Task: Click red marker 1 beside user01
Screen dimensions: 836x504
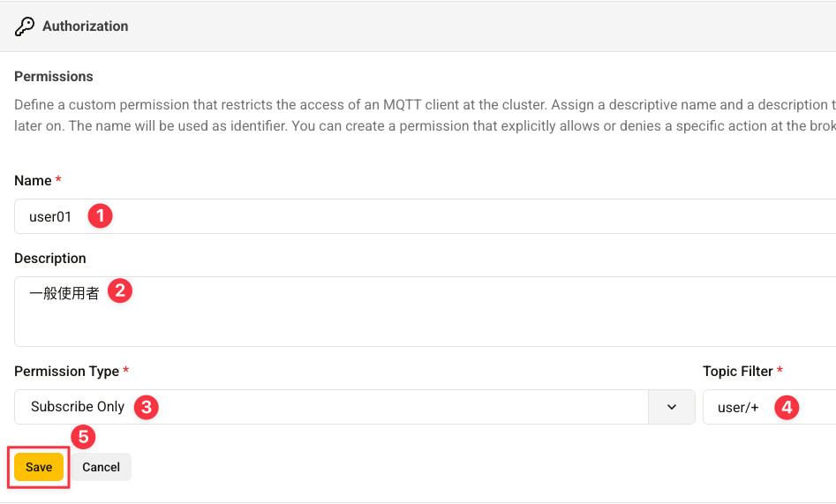Action: point(101,216)
